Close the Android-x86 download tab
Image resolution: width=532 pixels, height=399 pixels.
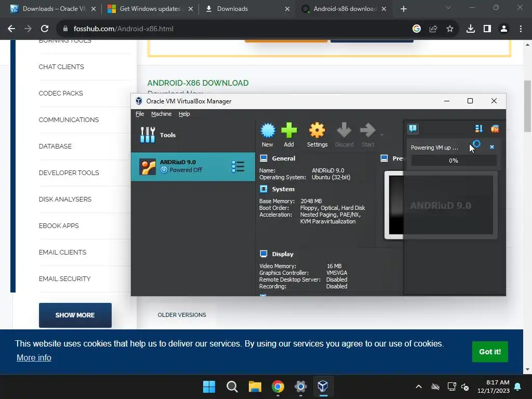(x=384, y=9)
